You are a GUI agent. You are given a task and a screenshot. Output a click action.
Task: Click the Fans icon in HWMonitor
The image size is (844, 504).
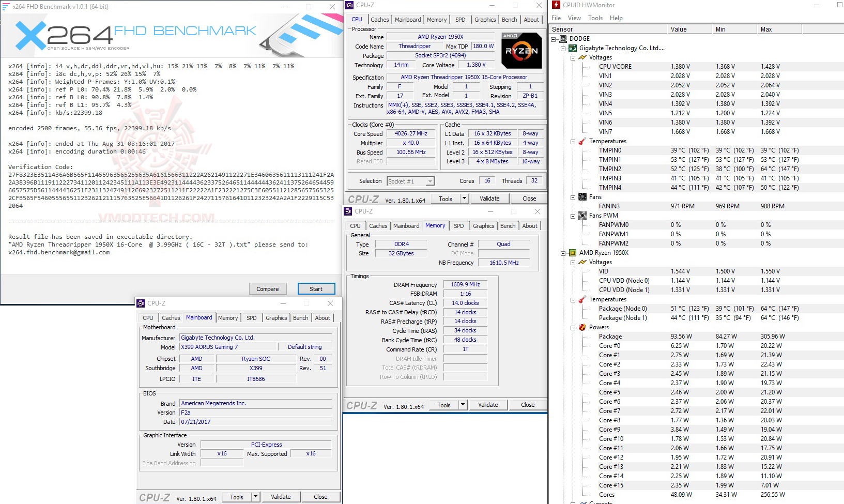click(581, 197)
